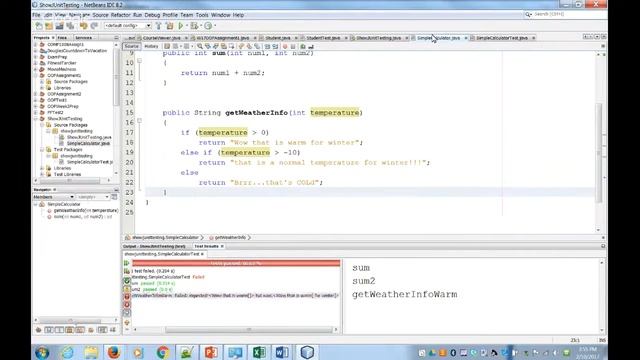
Task: Click the PowerPoint taskbar icon
Action: click(x=211, y=352)
